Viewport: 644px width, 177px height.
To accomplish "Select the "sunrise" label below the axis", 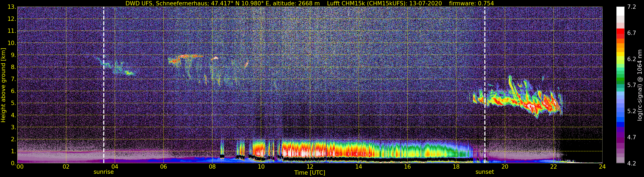I will pyautogui.click(x=104, y=172).
